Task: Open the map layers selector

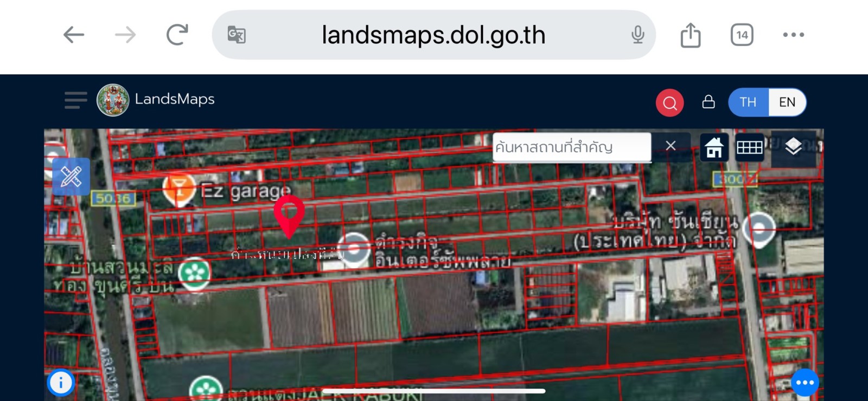Action: [x=793, y=146]
